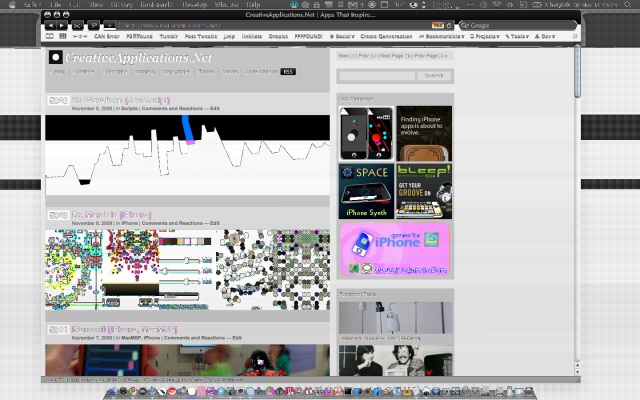This screenshot has width=640, height=400.
Task: Open the bookmarks library book icon
Action: point(50,36)
